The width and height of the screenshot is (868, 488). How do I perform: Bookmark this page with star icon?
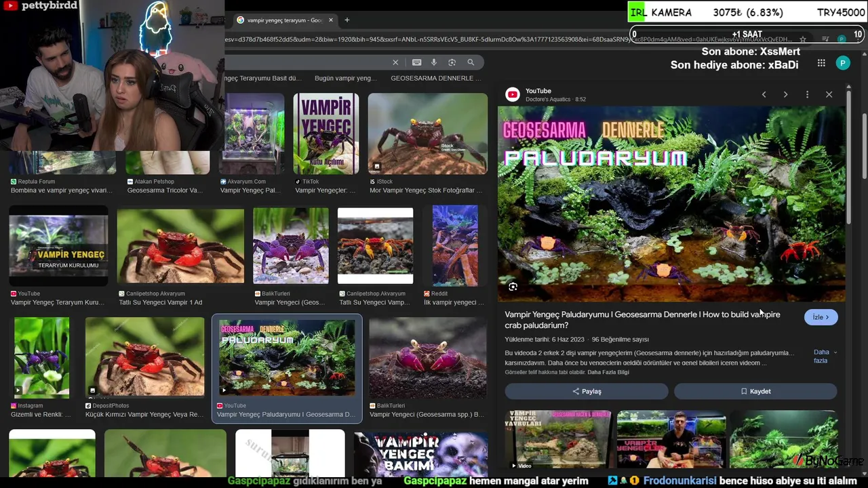pyautogui.click(x=803, y=39)
